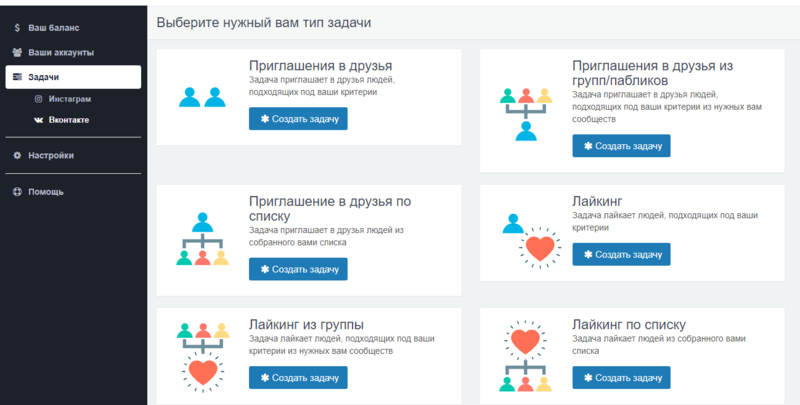Open the Ваш баланс menu item
The image size is (800, 405).
coord(53,27)
